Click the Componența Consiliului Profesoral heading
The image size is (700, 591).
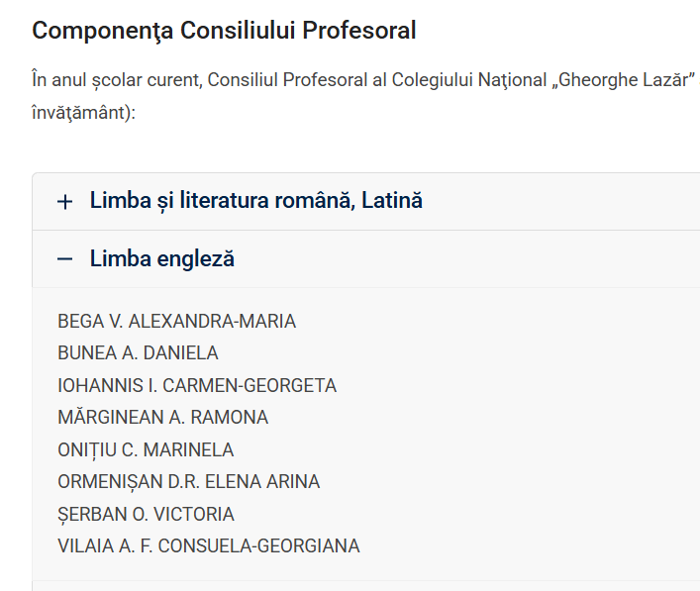click(224, 31)
